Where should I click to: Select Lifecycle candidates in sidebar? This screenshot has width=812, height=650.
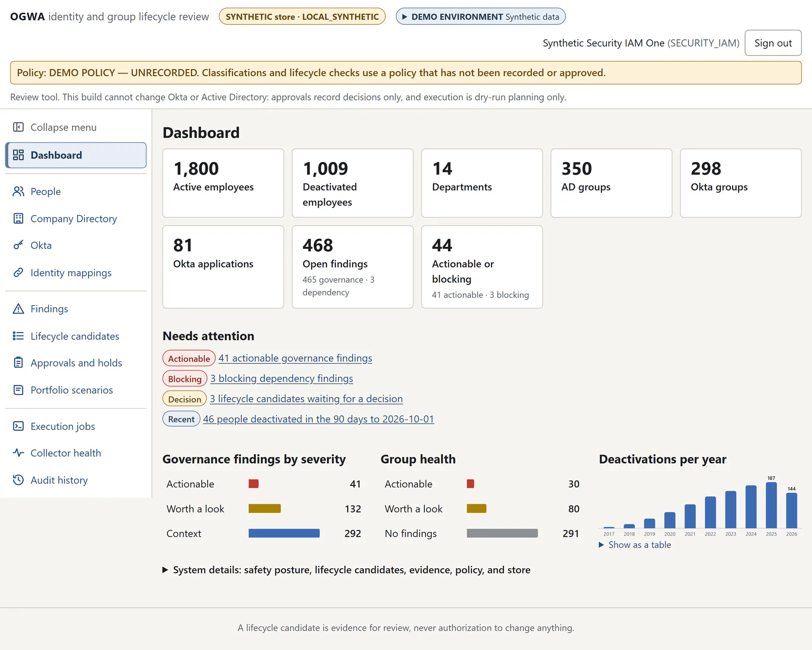[x=75, y=336]
